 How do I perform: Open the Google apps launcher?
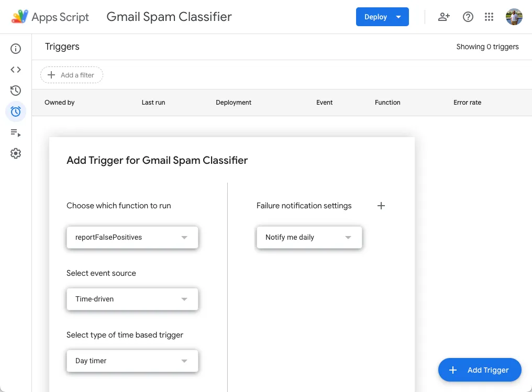click(489, 16)
